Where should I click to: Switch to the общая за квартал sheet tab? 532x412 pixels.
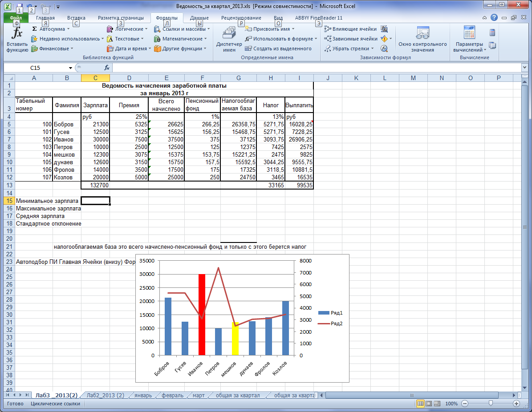click(237, 396)
